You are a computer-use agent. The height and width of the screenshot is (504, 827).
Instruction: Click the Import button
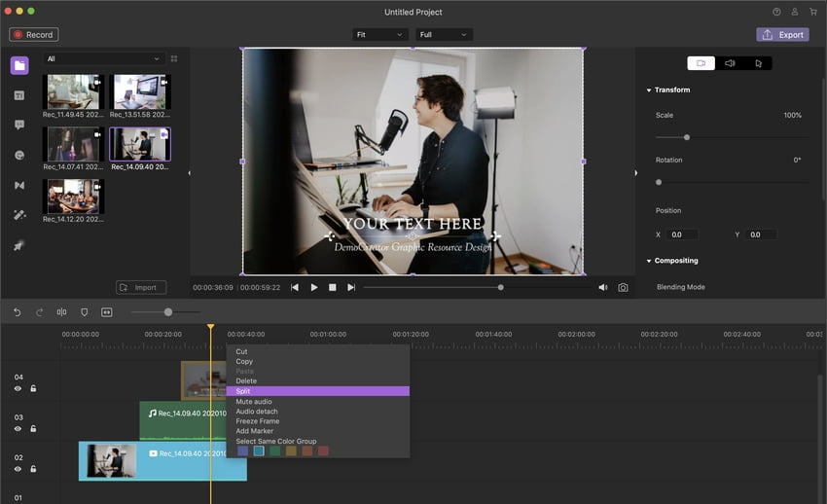[141, 287]
